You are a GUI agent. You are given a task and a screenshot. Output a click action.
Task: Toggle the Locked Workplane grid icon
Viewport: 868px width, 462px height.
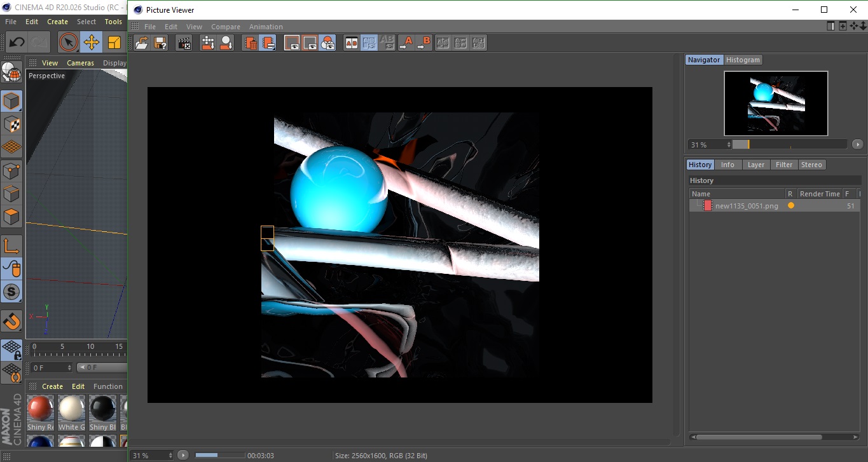coord(11,350)
